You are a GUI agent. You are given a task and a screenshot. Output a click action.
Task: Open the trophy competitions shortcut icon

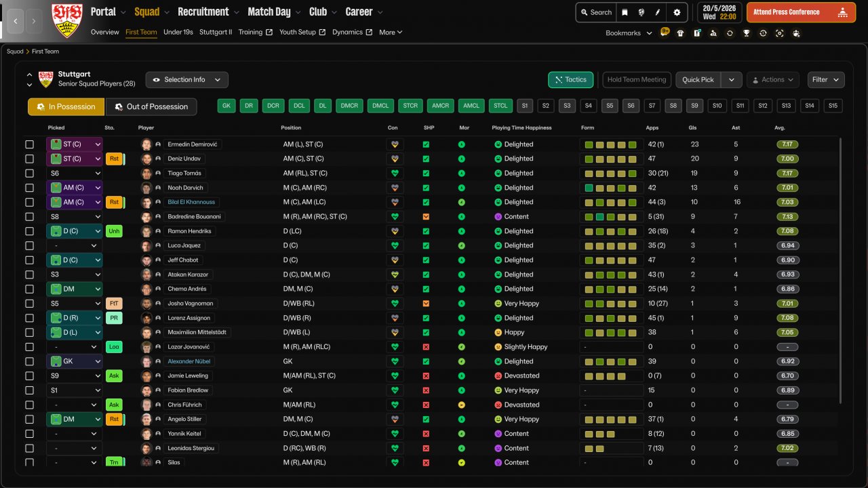746,33
